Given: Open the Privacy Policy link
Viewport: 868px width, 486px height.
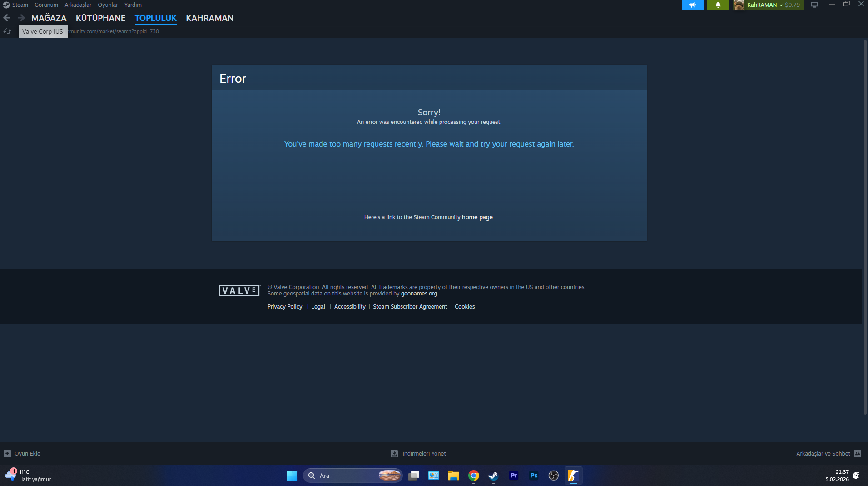Looking at the screenshot, I should click(285, 307).
